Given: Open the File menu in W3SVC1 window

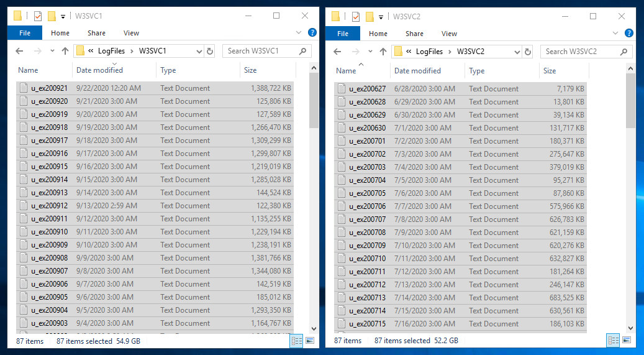Looking at the screenshot, I should point(25,33).
